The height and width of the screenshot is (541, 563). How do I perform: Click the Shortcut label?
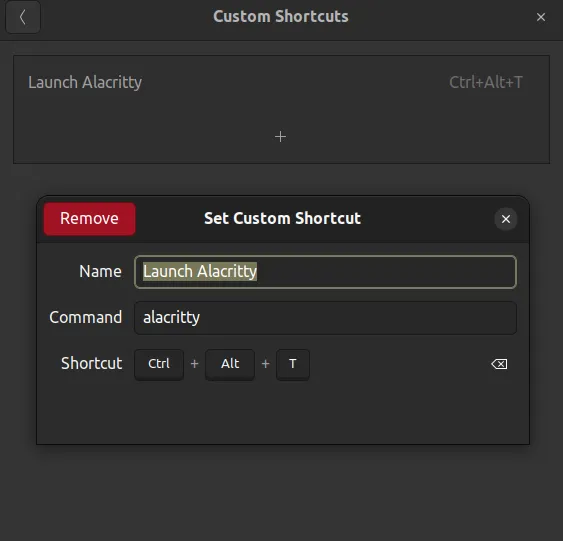pos(92,363)
